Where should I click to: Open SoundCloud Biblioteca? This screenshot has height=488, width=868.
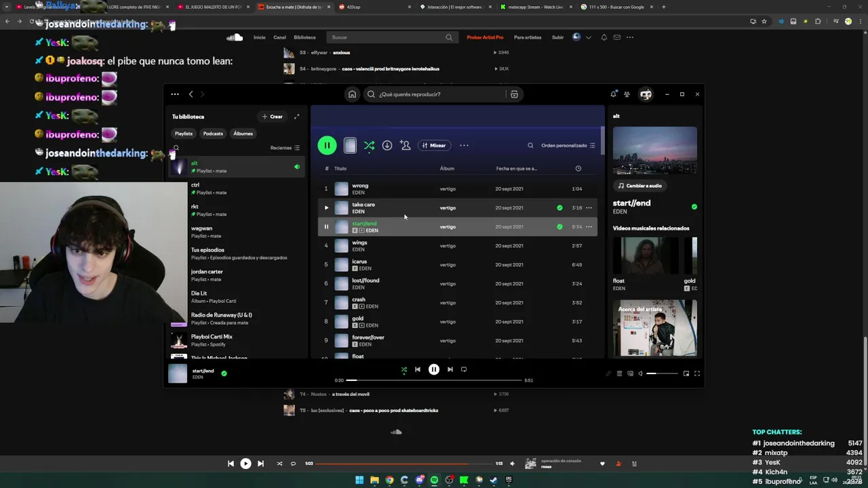(x=304, y=37)
